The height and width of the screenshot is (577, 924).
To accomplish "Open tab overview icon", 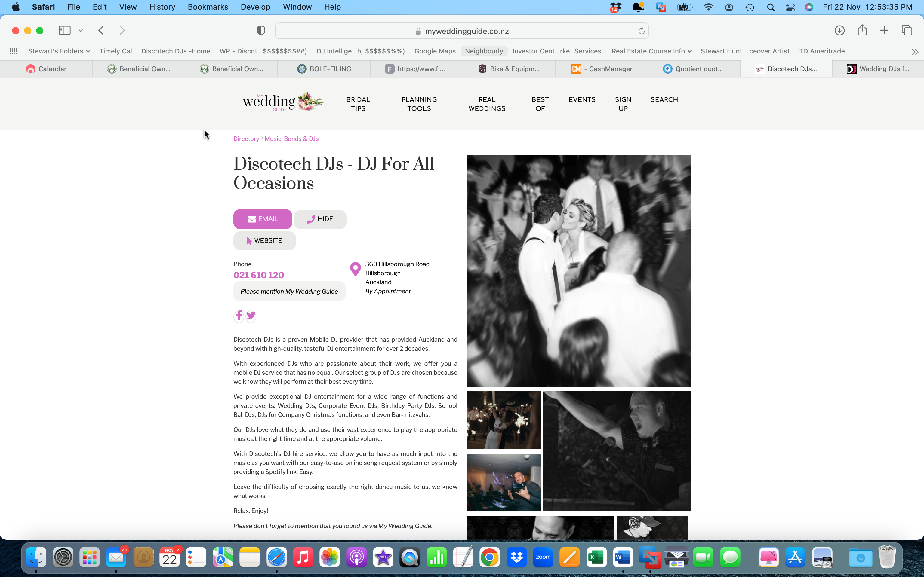I will point(907,31).
